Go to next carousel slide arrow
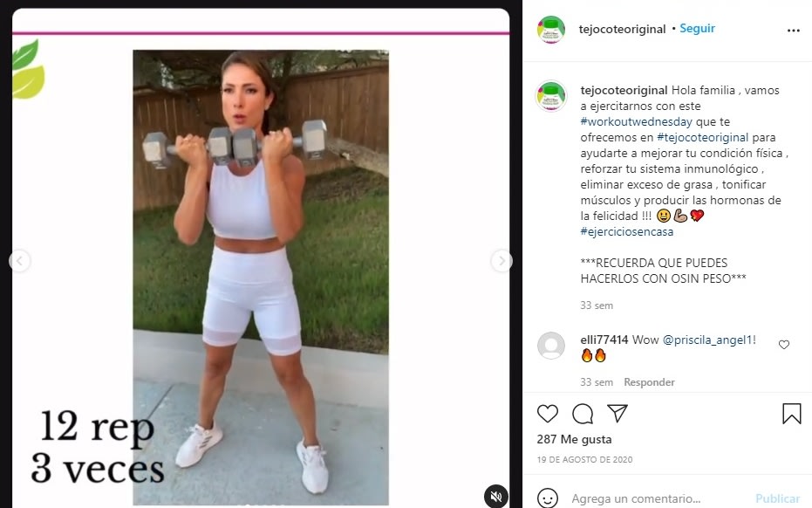Screen dimensions: 812x508 click(502, 261)
